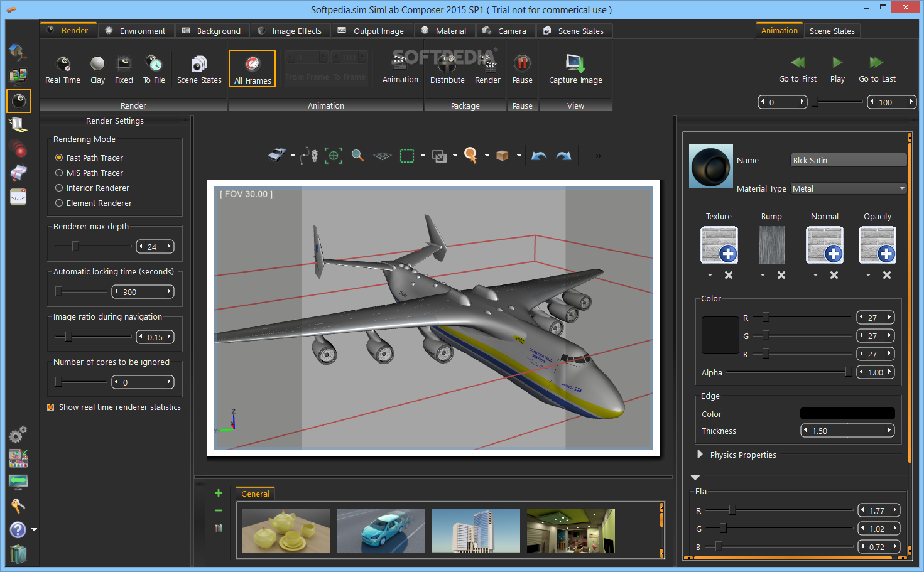Adjust the Renderer max depth slider
Screen dimensions: 924x572
[x=75, y=246]
